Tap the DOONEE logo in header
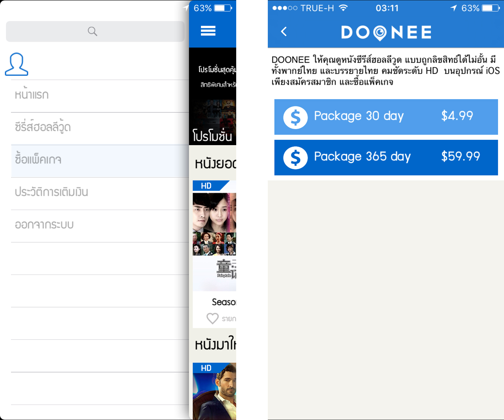The image size is (504, 420). point(386,33)
